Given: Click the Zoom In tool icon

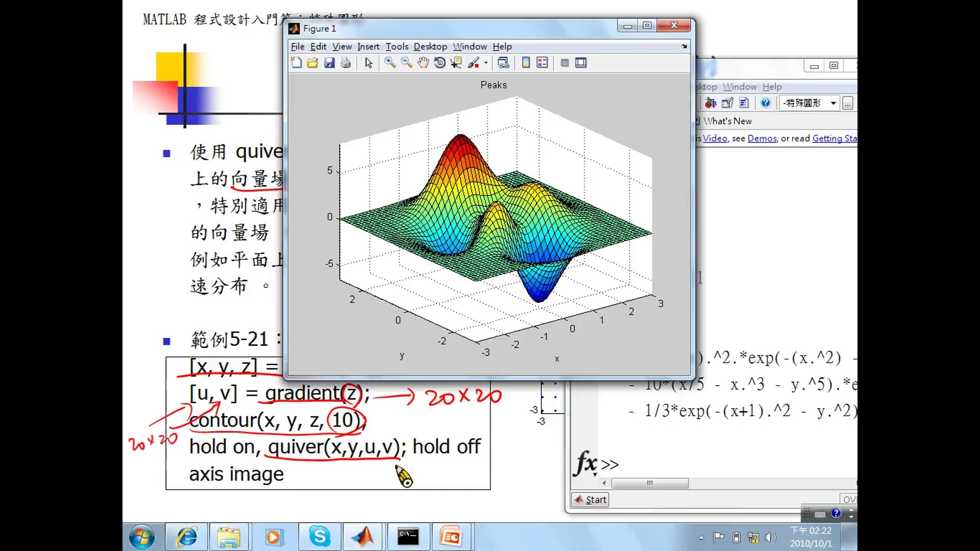Looking at the screenshot, I should (x=390, y=63).
